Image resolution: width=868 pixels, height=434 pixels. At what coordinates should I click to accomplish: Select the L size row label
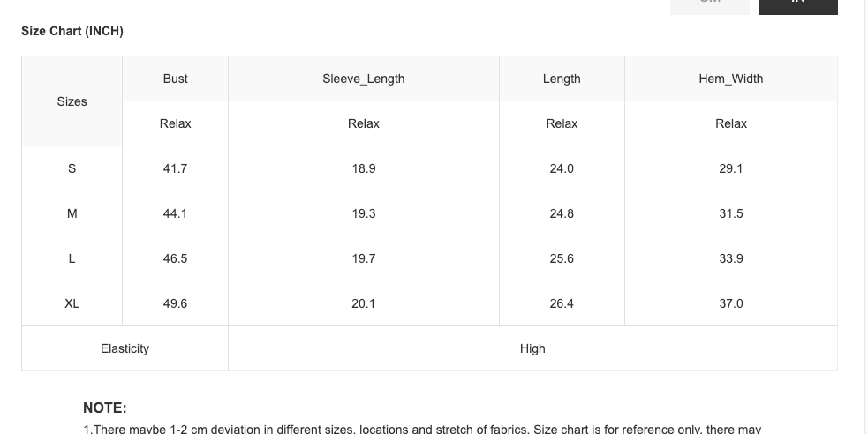72,258
